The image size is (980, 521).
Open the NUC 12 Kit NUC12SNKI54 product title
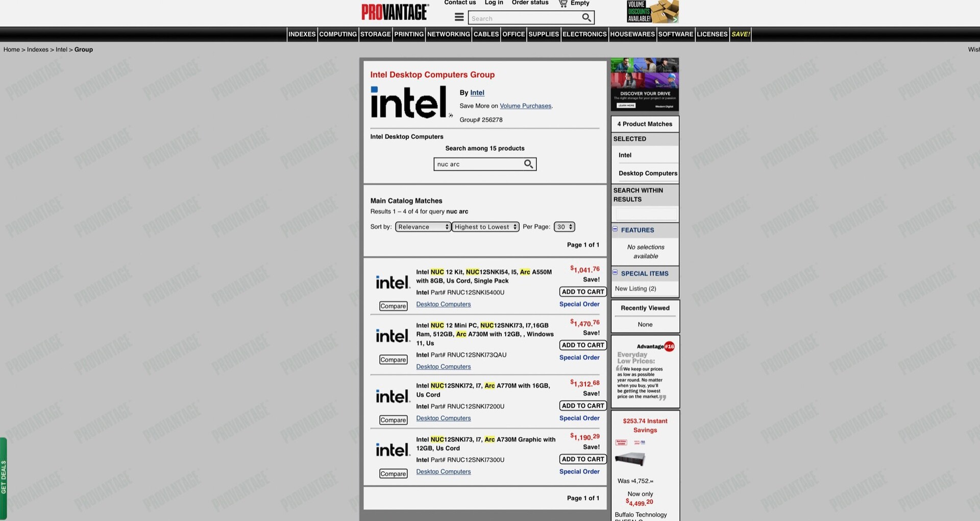point(484,276)
